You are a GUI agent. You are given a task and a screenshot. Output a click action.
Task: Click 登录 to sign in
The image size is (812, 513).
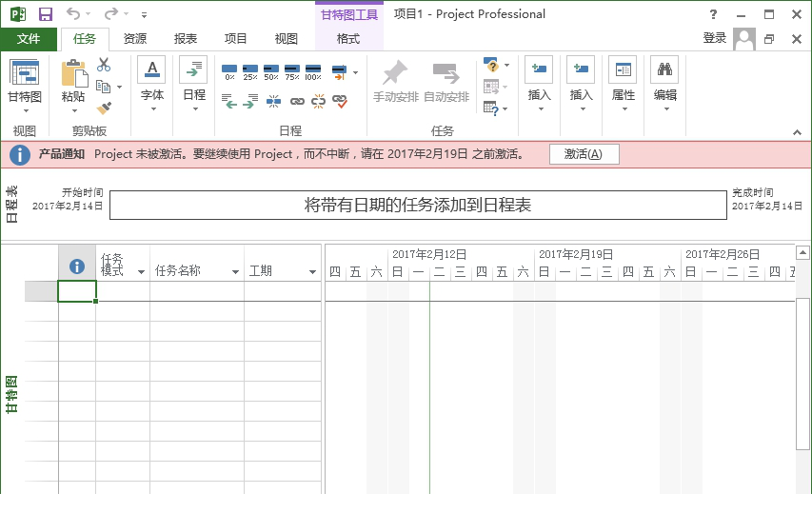714,38
